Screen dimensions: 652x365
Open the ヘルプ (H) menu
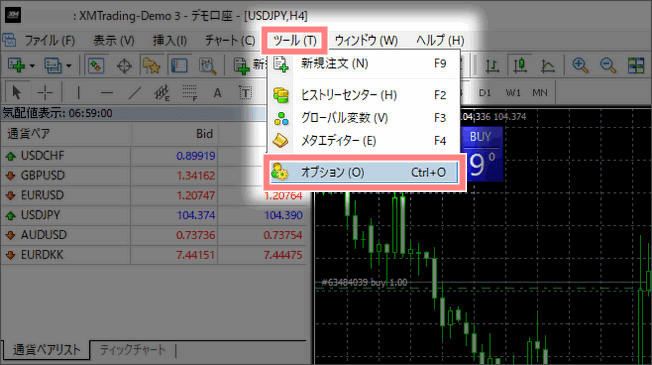coord(440,40)
